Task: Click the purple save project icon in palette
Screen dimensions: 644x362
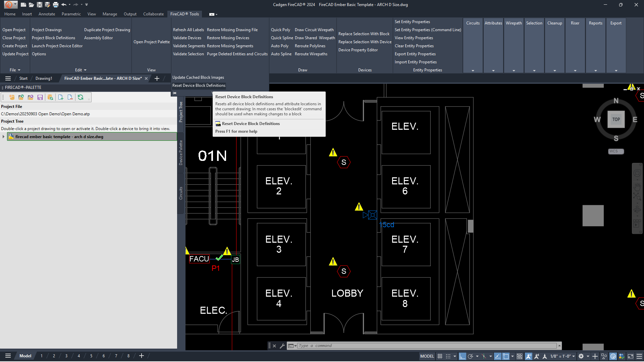Action: (x=40, y=97)
